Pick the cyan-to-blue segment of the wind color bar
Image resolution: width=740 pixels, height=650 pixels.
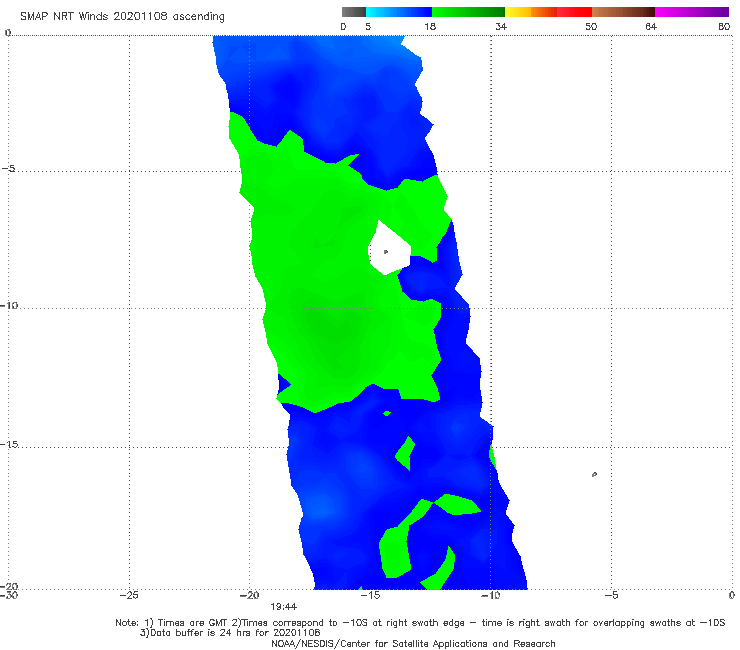tap(399, 12)
